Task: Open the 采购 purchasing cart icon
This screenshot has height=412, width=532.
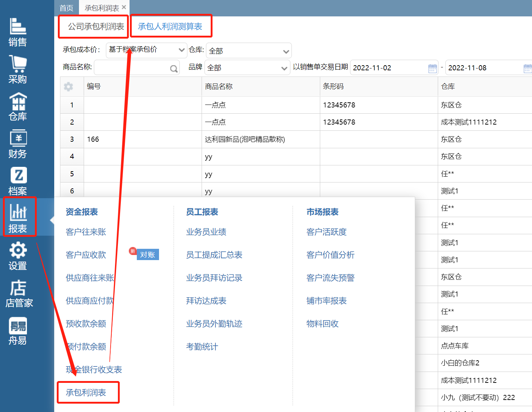Action: pyautogui.click(x=17, y=69)
